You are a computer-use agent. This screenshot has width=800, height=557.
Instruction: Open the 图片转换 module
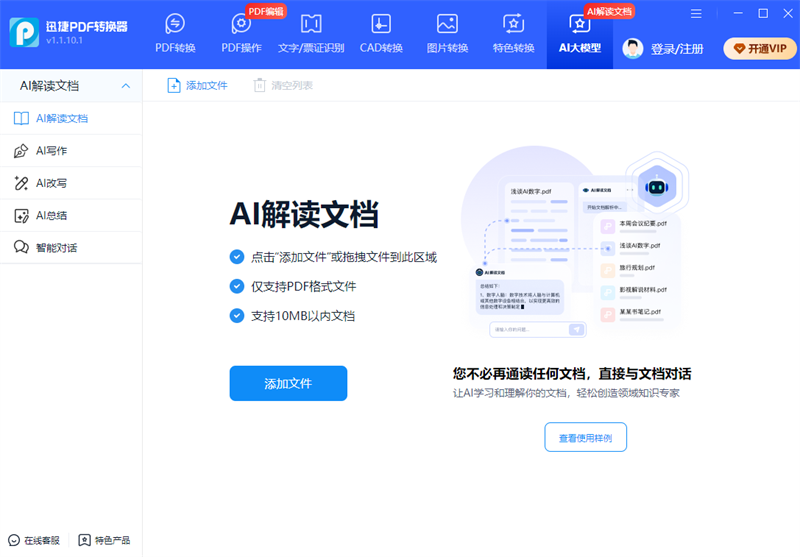coord(447,34)
